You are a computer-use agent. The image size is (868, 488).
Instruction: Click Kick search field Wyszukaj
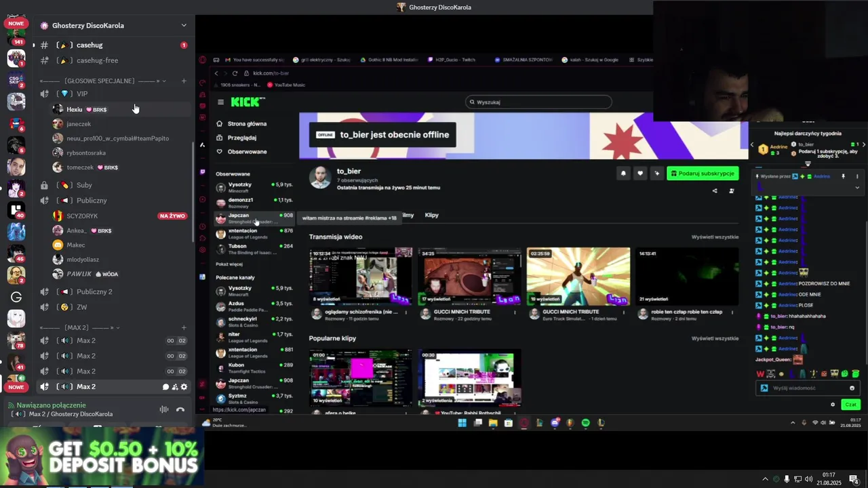tap(538, 102)
